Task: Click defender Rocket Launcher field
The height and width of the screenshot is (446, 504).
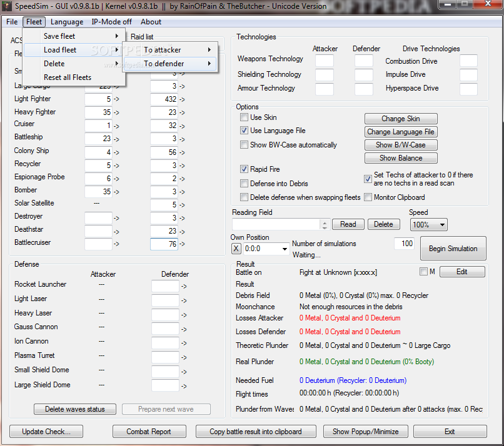Action: tap(165, 285)
